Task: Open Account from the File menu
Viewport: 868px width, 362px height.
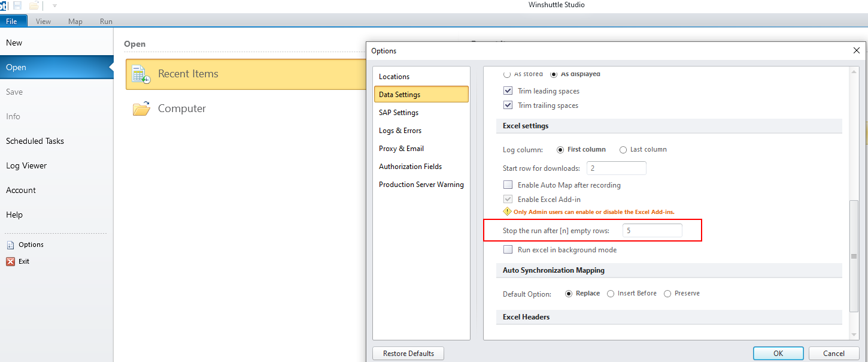Action: point(56,190)
